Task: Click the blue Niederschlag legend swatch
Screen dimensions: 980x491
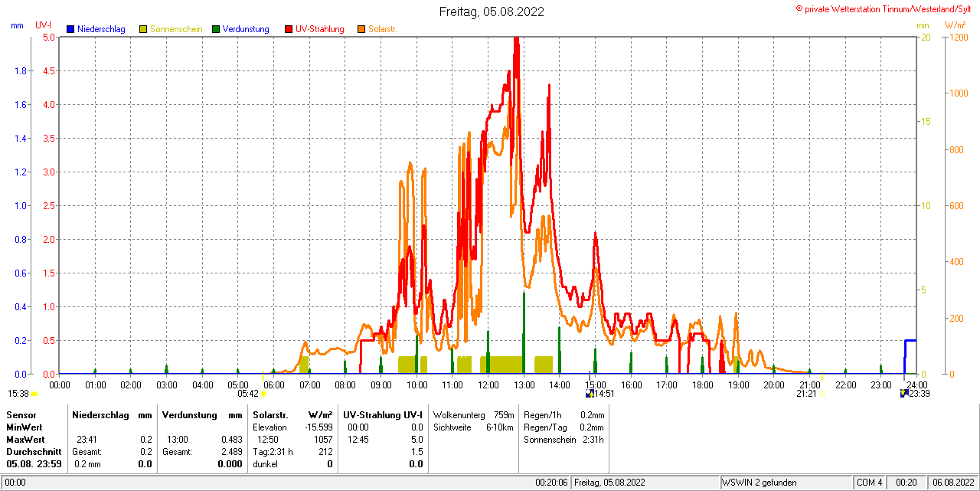Action: [x=70, y=29]
